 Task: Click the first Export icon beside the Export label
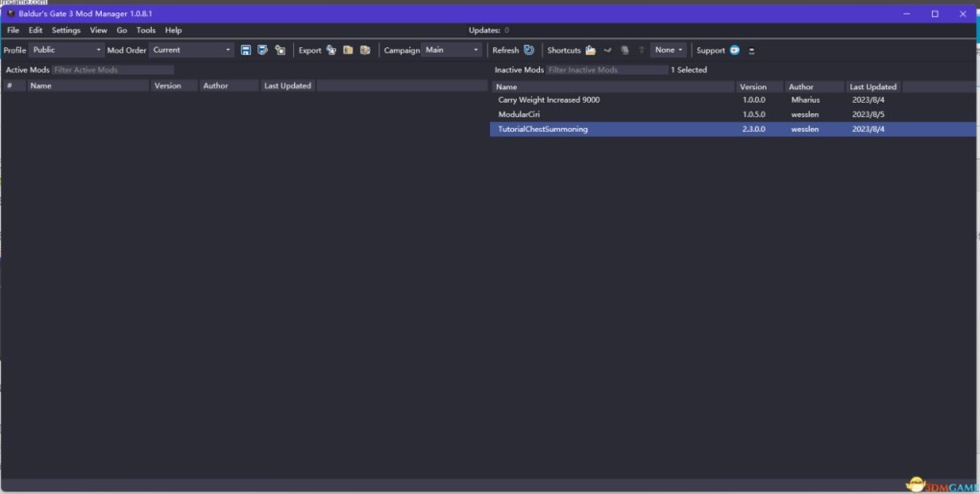pyautogui.click(x=331, y=50)
